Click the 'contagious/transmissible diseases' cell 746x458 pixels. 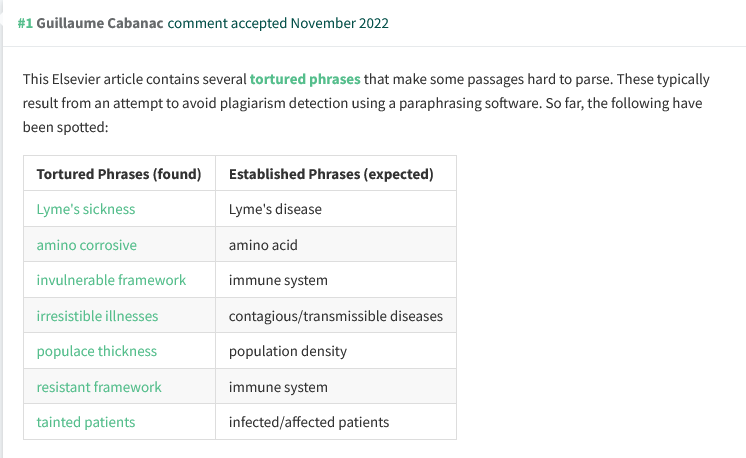335,316
